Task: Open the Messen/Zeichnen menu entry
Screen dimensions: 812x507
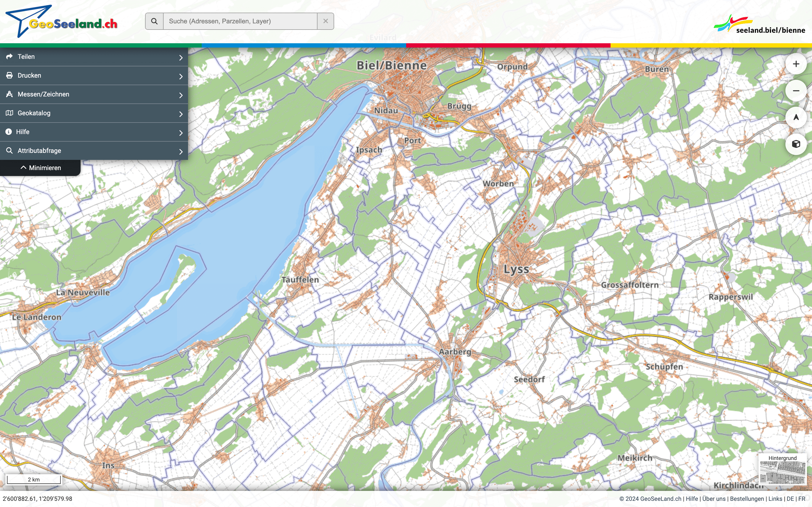Action: (x=94, y=94)
